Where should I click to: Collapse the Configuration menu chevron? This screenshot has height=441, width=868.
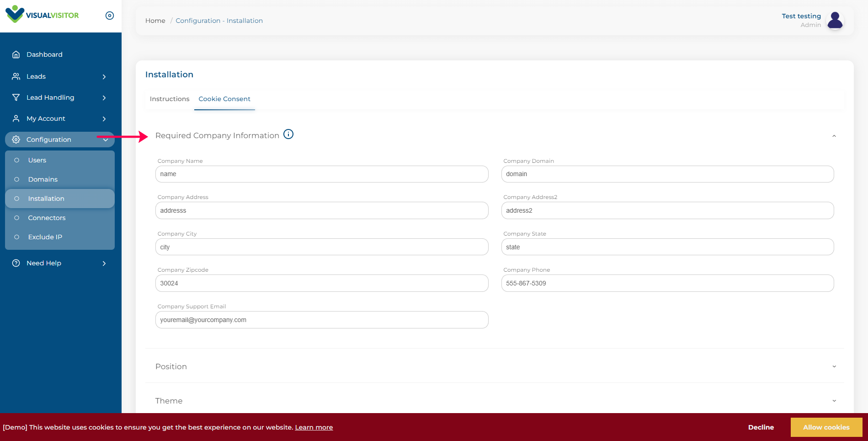(x=106, y=140)
